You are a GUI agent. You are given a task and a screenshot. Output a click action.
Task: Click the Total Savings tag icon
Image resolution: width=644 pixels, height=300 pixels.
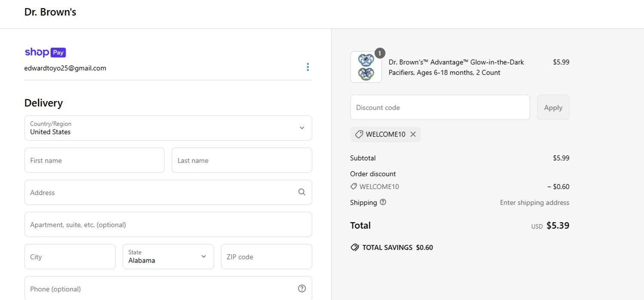tap(355, 248)
